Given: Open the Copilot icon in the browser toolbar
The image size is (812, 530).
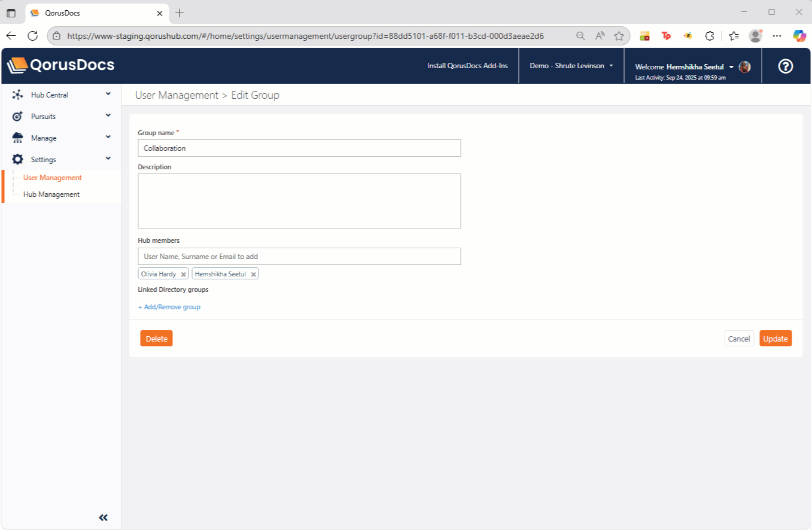Looking at the screenshot, I should point(799,35).
